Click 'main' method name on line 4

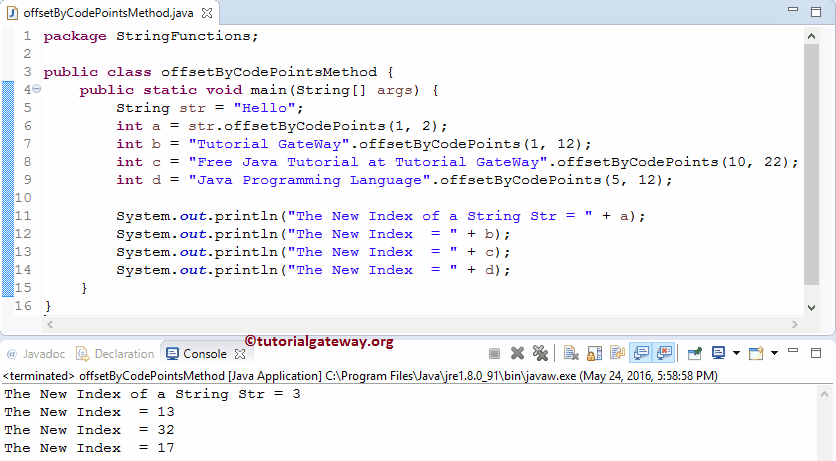pos(269,90)
